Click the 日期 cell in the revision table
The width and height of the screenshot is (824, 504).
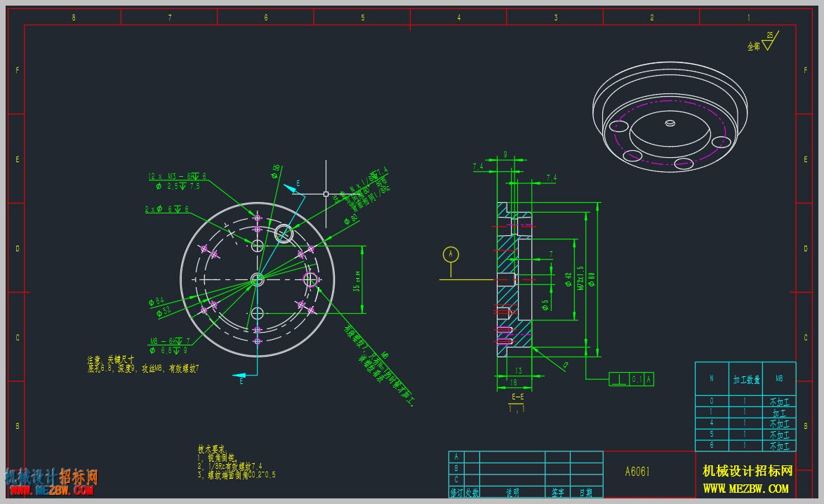[587, 493]
